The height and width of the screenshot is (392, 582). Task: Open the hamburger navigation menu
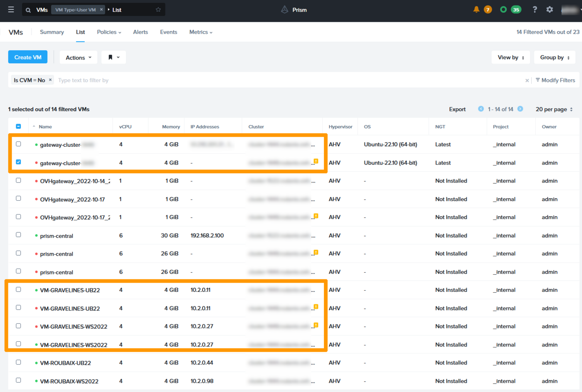11,10
